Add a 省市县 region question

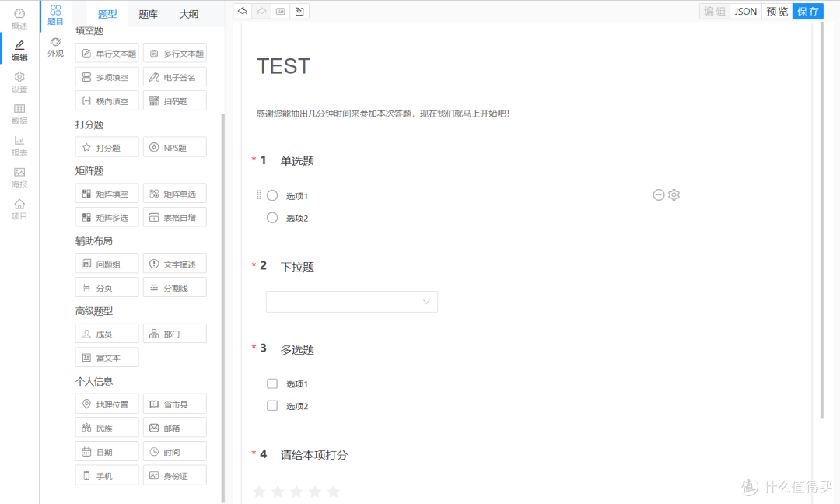(175, 404)
